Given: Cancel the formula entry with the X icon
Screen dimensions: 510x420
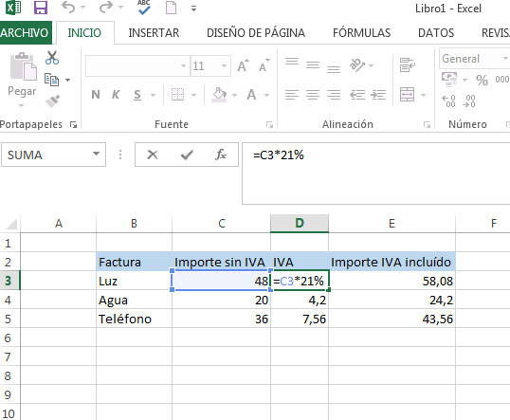Looking at the screenshot, I should pyautogui.click(x=153, y=155).
